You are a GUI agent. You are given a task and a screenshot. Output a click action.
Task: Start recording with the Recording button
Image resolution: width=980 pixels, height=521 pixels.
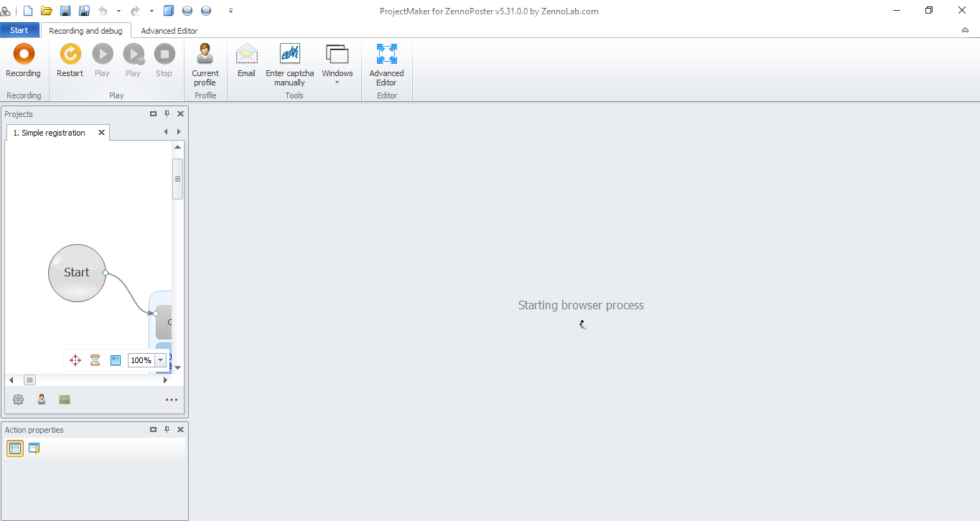tap(23, 61)
